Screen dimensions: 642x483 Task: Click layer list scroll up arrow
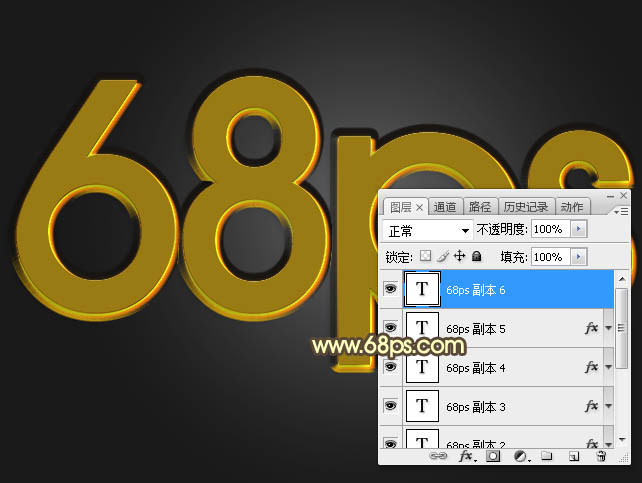(622, 279)
